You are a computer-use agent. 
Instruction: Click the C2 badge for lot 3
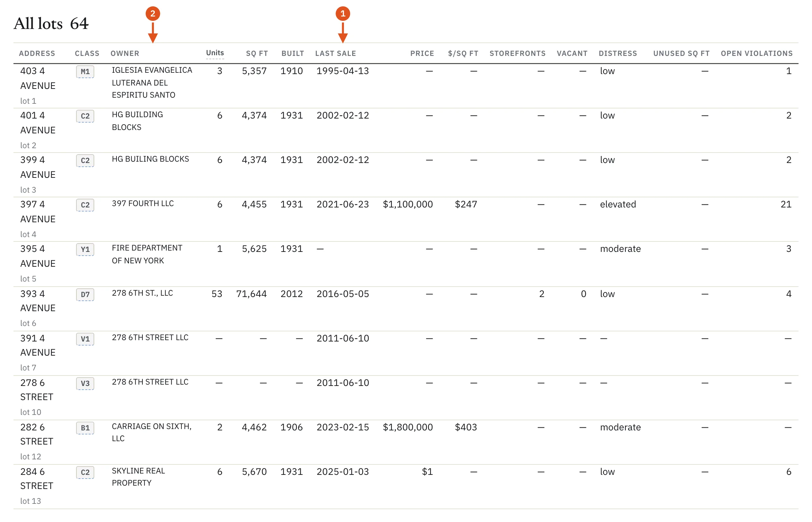tap(85, 161)
